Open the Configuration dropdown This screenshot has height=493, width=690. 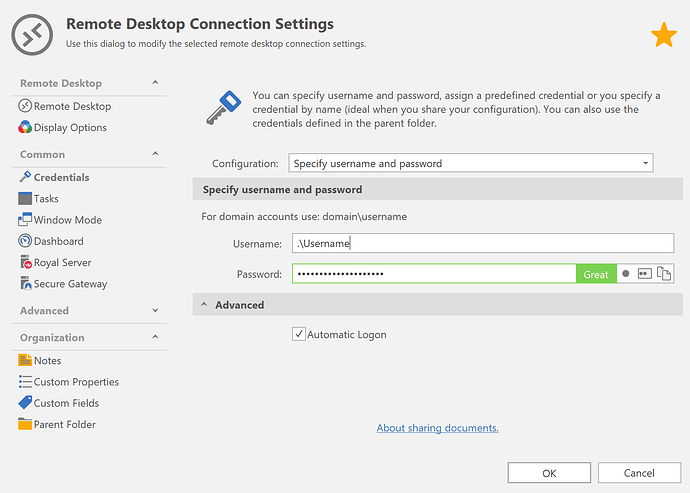point(646,163)
